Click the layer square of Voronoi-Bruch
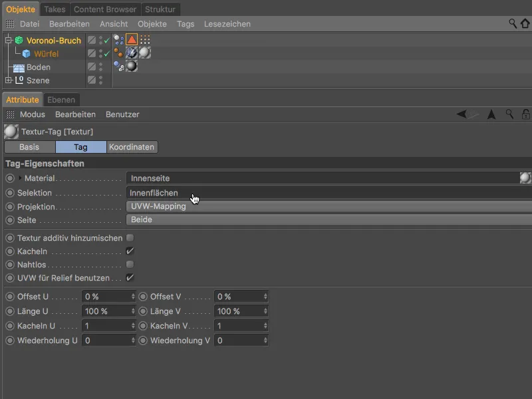This screenshot has width=532, height=399. [x=92, y=40]
